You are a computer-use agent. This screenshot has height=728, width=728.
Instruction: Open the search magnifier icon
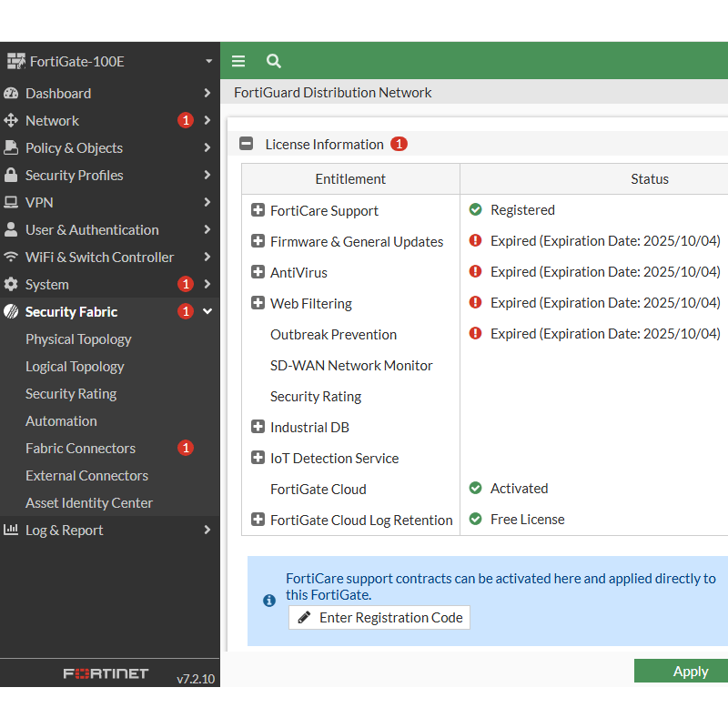pyautogui.click(x=273, y=61)
